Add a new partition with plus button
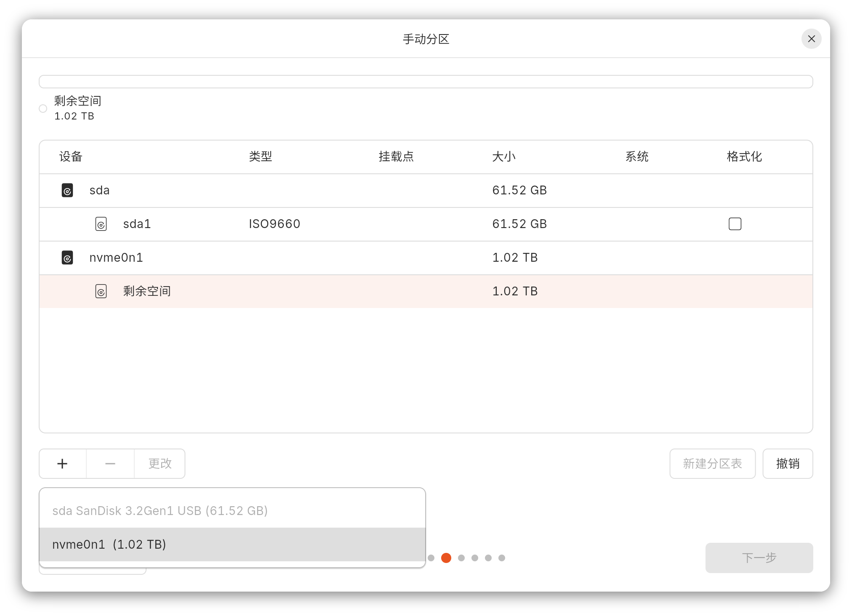The height and width of the screenshot is (616, 852). tap(63, 464)
